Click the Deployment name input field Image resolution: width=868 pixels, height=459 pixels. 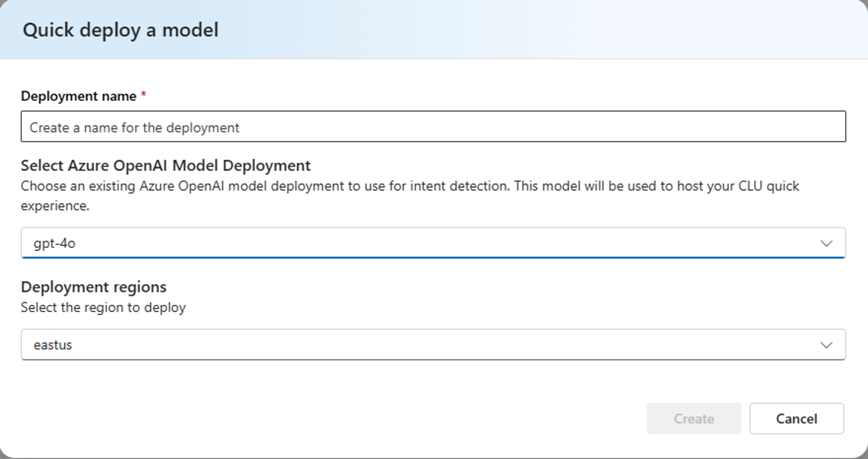pos(433,126)
